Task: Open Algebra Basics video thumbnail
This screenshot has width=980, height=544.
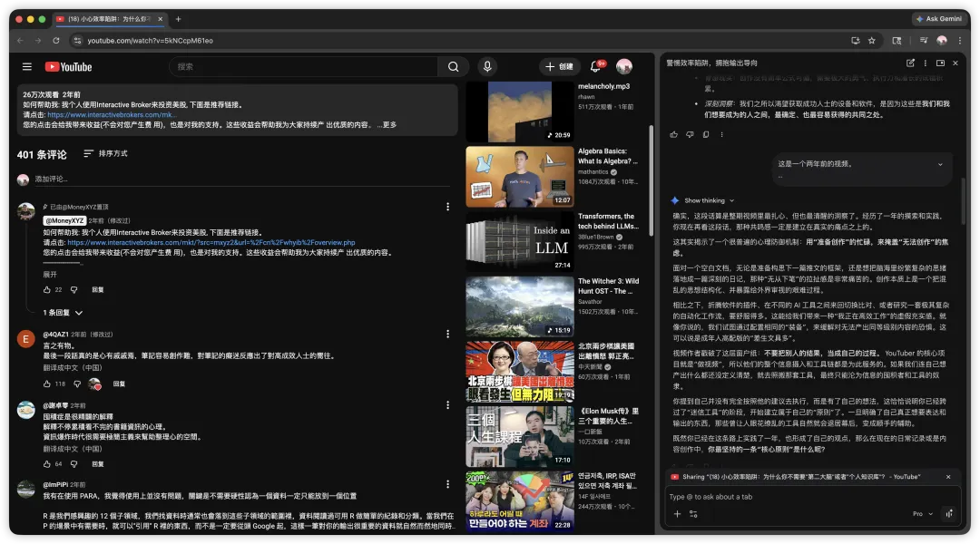Action: click(x=520, y=177)
